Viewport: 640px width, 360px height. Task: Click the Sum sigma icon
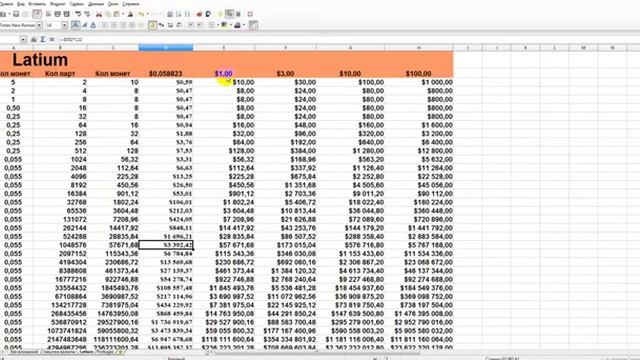coord(43,40)
